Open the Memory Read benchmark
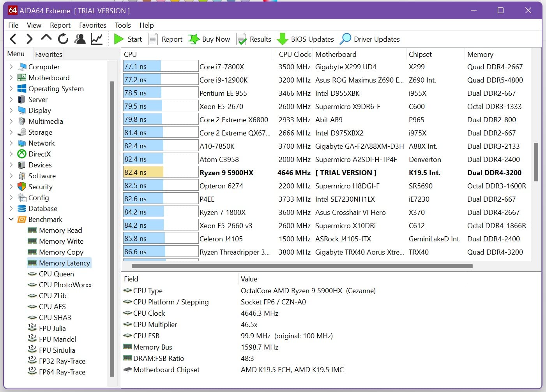This screenshot has width=546, height=392. pos(55,230)
